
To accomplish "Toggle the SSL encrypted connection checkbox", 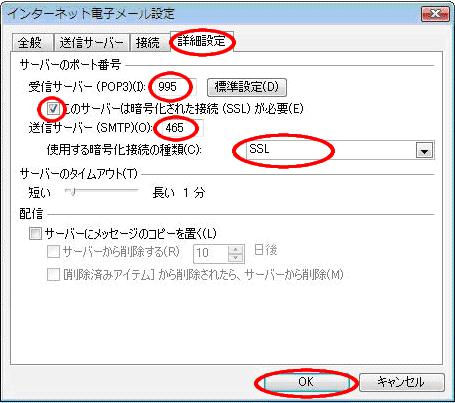I will [x=53, y=109].
